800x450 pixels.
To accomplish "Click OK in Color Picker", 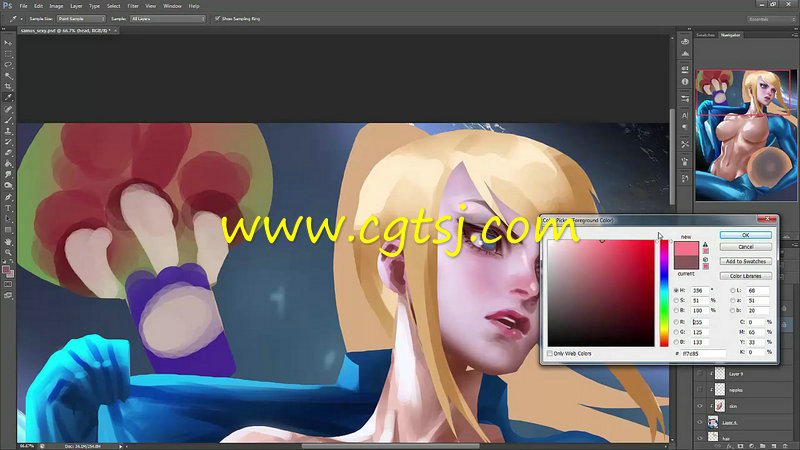I will click(x=745, y=235).
